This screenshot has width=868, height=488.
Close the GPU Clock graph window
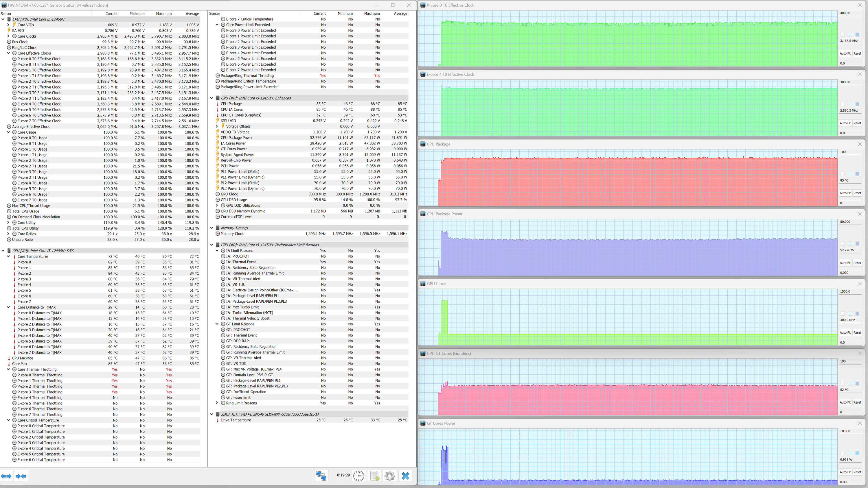click(x=860, y=284)
